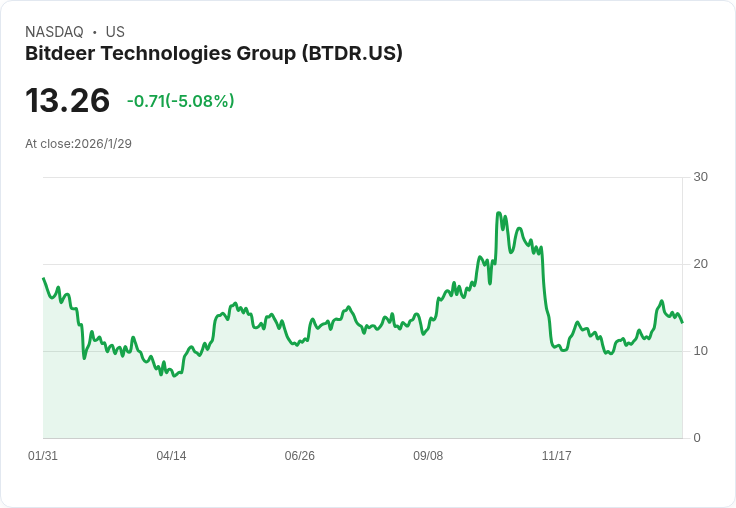736x508 pixels.
Task: Click the 0 price axis label
Action: [697, 438]
